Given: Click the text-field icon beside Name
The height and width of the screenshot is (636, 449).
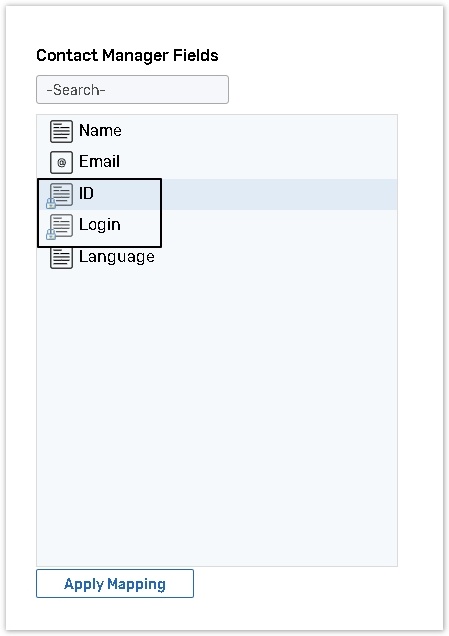Looking at the screenshot, I should (61, 131).
